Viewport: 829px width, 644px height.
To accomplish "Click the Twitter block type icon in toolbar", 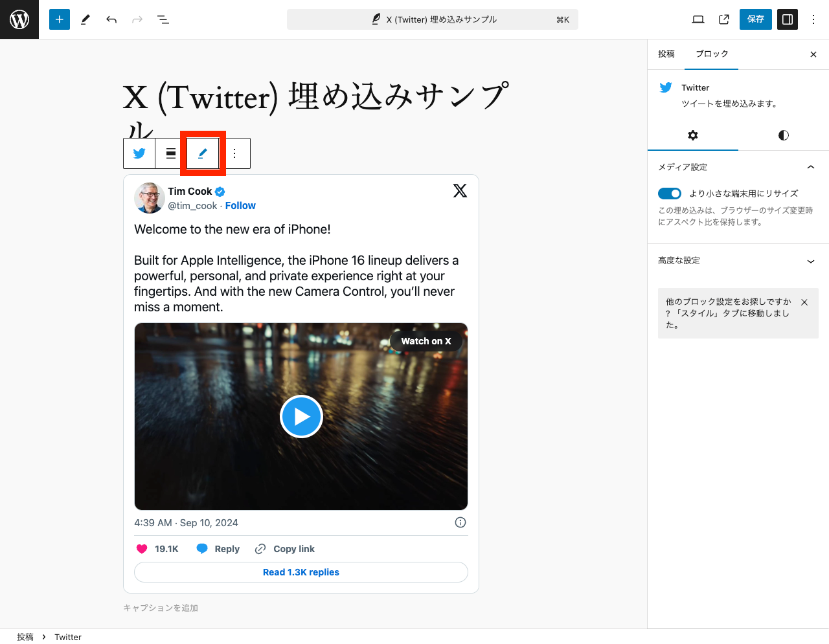I will (x=139, y=153).
